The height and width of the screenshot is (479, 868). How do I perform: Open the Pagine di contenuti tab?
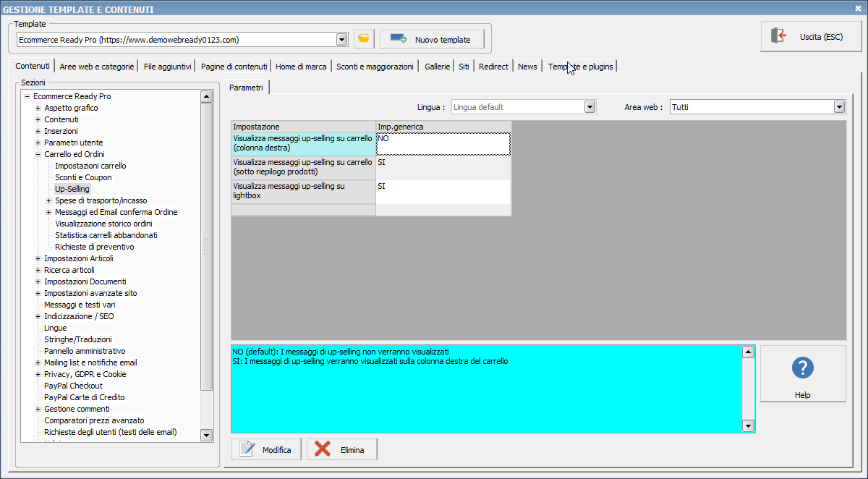(234, 66)
